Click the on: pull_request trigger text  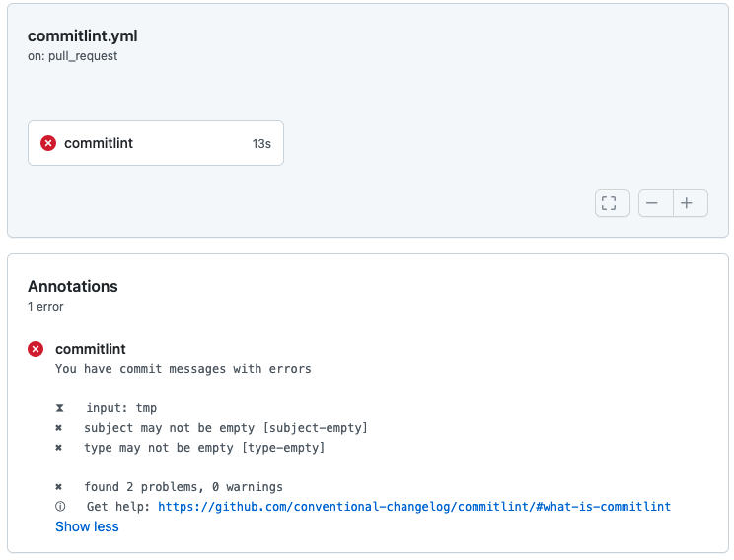point(73,56)
